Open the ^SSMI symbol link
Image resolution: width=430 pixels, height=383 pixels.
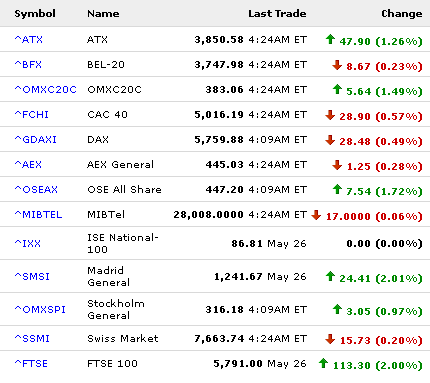(32, 338)
